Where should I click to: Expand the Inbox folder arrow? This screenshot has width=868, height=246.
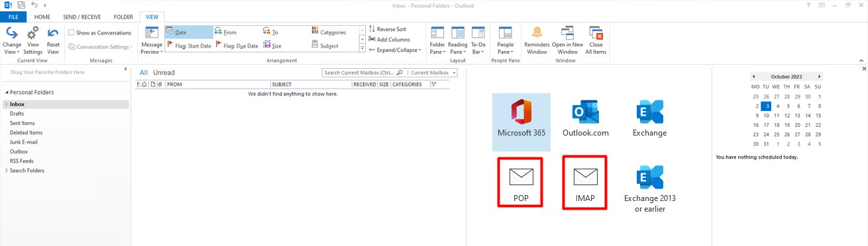pos(7,104)
